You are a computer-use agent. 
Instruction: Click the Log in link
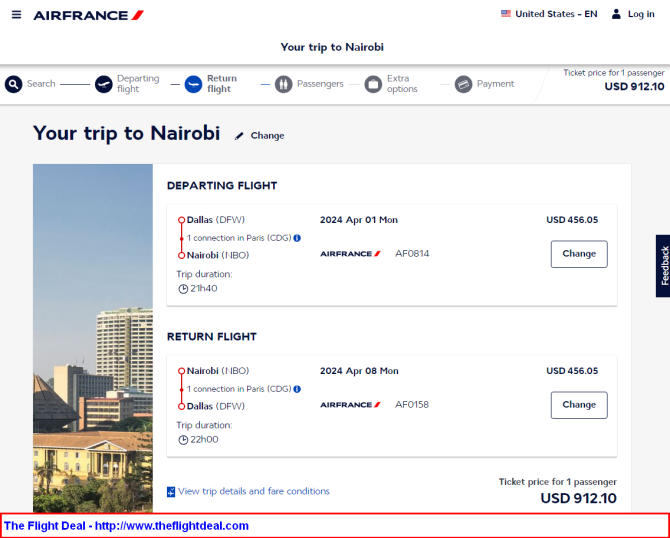(640, 14)
